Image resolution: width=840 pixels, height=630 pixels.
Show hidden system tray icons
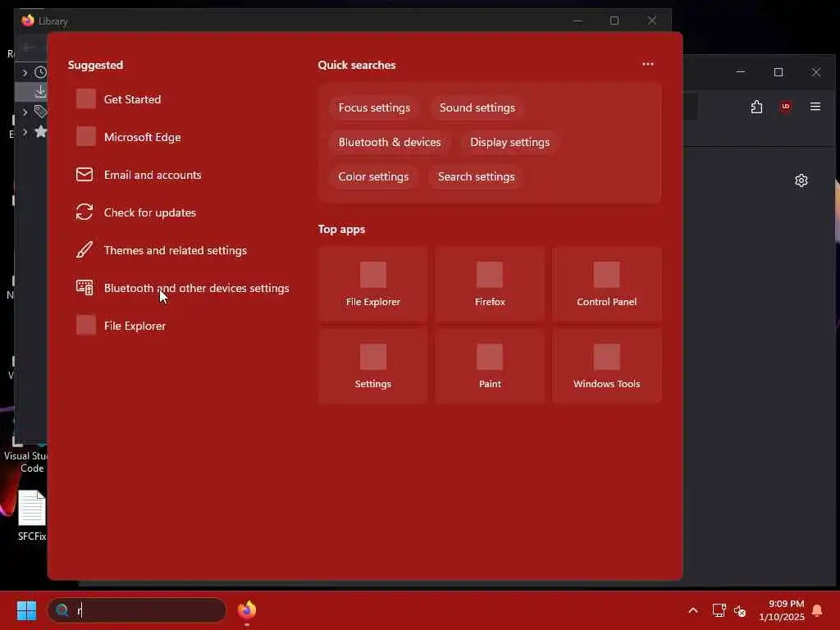click(692, 610)
